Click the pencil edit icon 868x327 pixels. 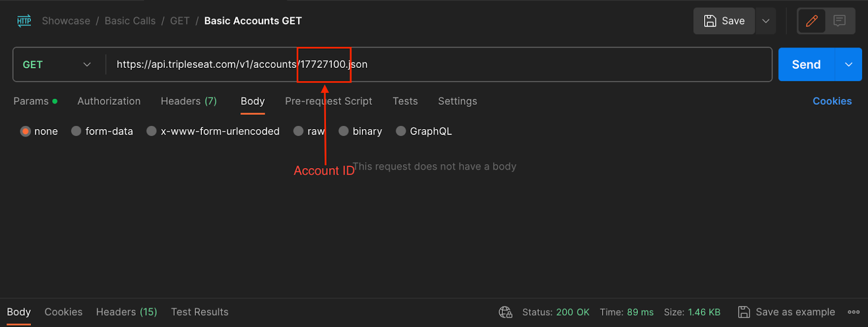pyautogui.click(x=812, y=21)
